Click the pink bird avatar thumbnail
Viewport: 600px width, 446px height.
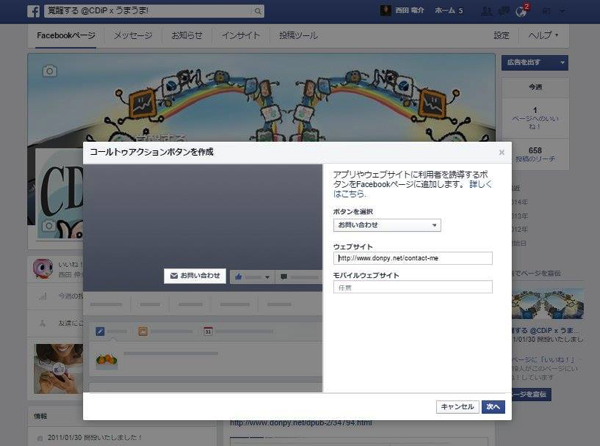point(43,268)
